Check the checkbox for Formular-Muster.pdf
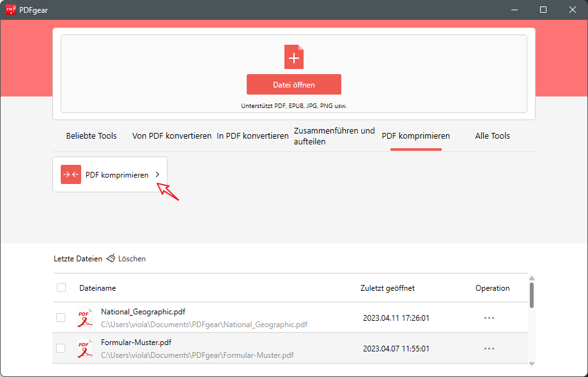The image size is (588, 377). 61,348
